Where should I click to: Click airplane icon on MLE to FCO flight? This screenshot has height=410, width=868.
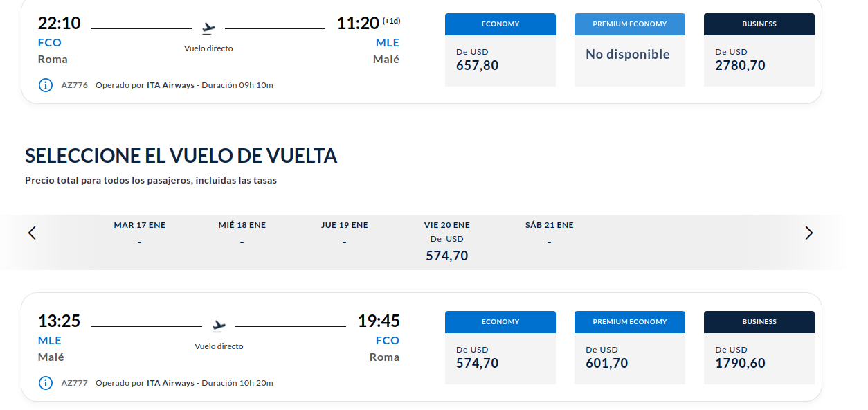point(219,326)
